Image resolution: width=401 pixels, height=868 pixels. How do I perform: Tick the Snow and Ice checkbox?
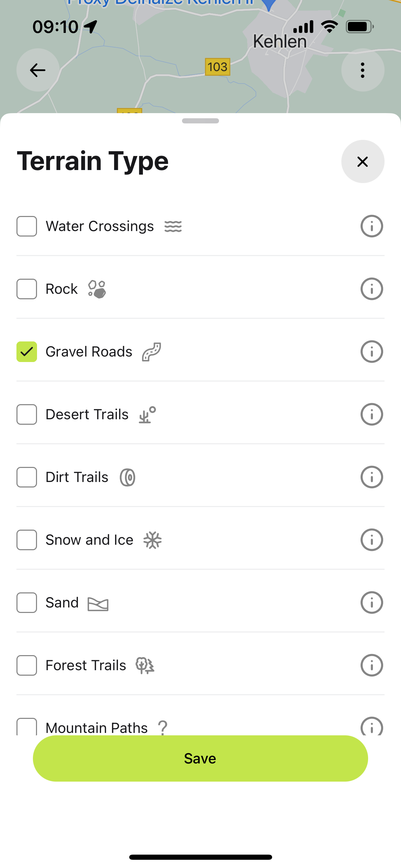[x=27, y=540]
